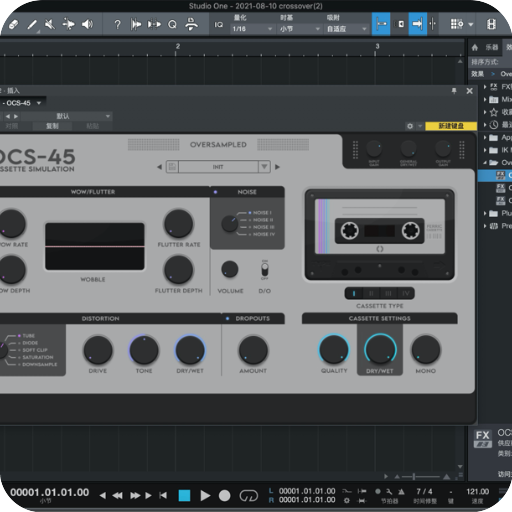Start playback with the play button
512x512 pixels.
pyautogui.click(x=205, y=496)
